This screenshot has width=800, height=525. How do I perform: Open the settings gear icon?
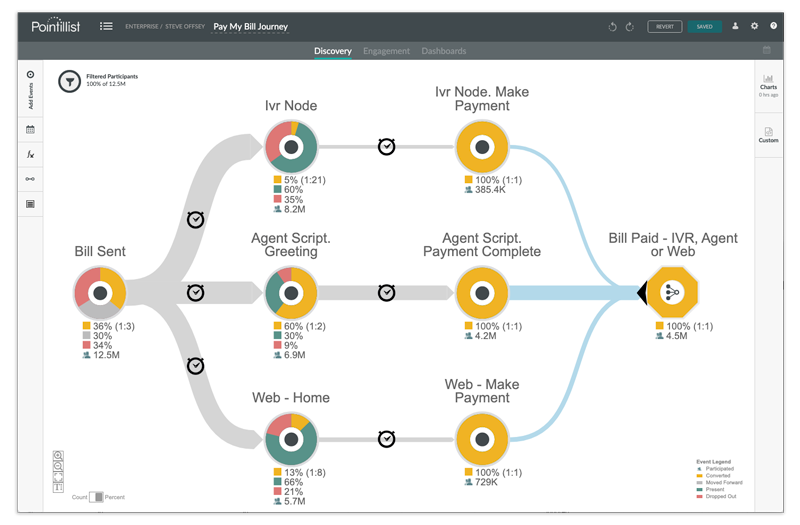[755, 26]
